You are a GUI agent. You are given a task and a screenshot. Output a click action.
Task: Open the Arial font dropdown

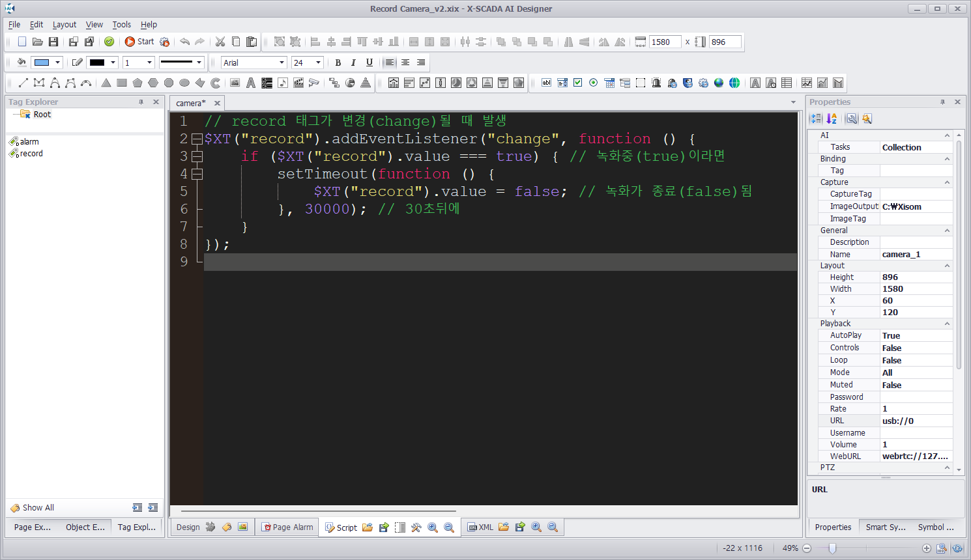(282, 63)
